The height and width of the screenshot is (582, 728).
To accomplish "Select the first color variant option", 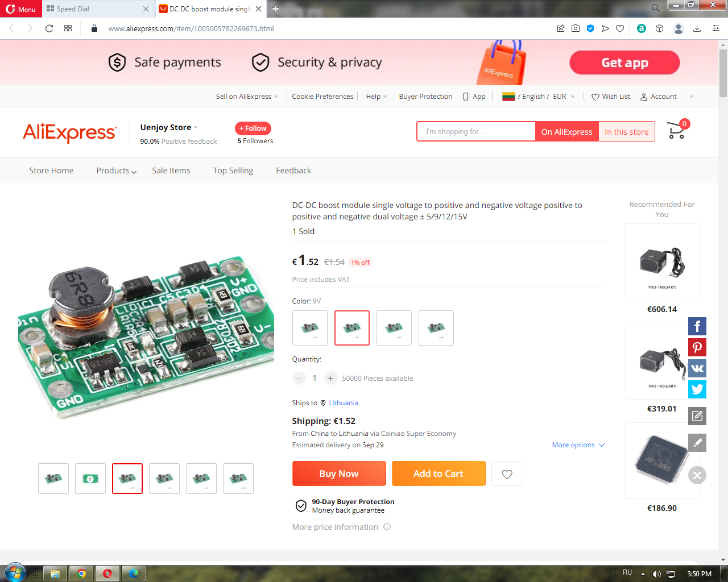I will click(310, 328).
